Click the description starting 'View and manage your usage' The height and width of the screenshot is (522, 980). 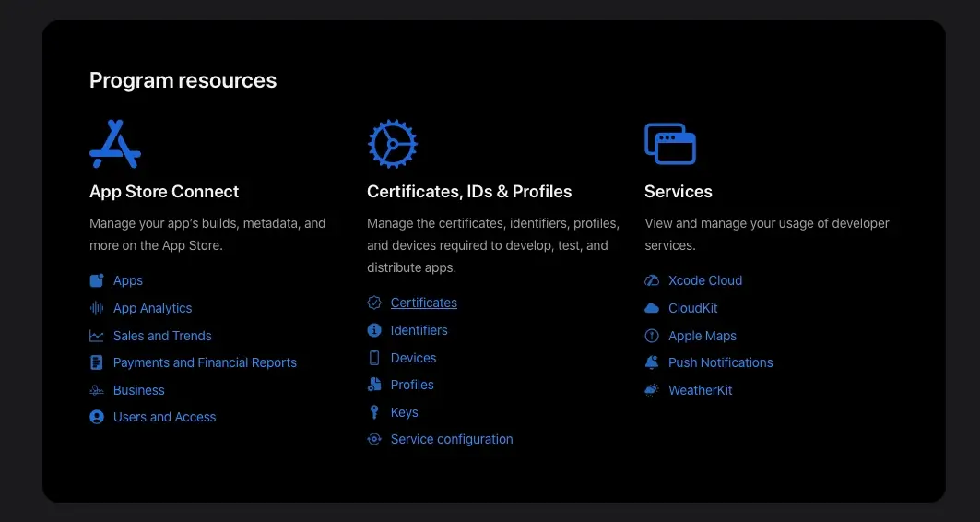point(767,234)
